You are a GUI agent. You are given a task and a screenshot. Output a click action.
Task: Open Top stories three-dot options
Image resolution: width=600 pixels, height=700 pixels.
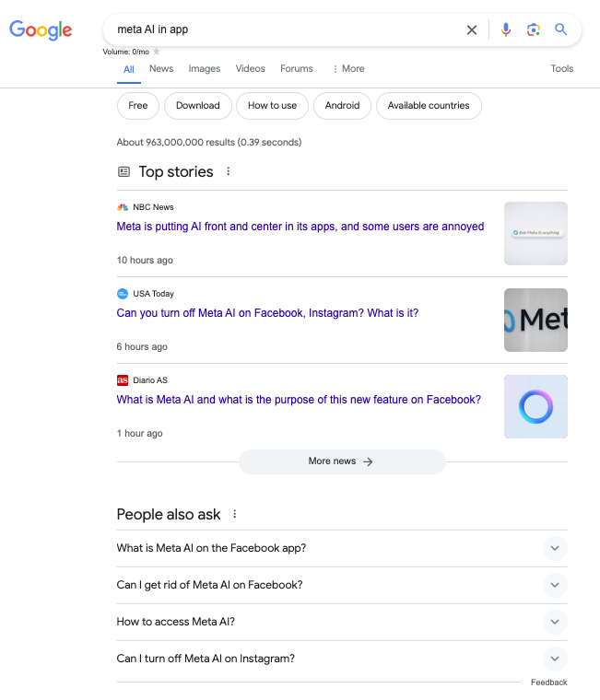pyautogui.click(x=229, y=171)
